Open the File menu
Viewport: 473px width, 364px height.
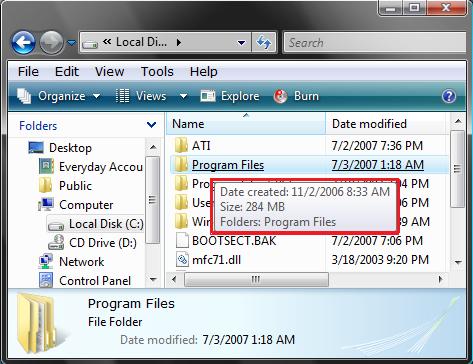(28, 72)
